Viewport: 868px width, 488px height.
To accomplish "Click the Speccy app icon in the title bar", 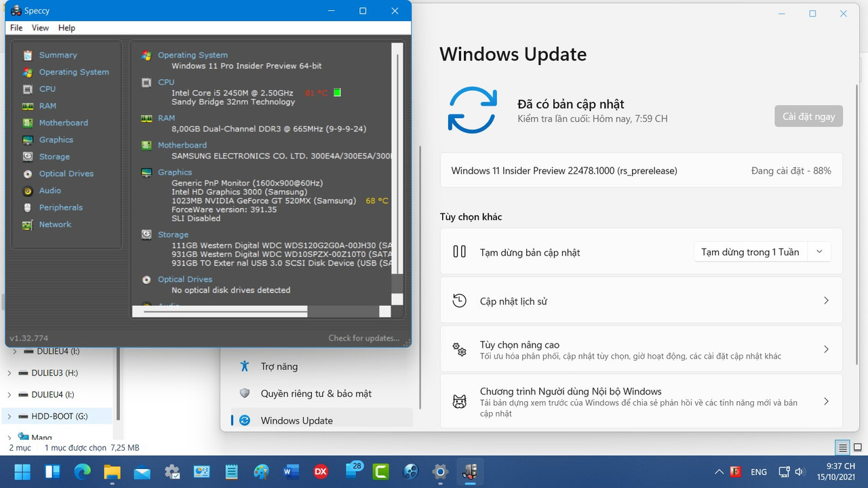I will [x=16, y=11].
